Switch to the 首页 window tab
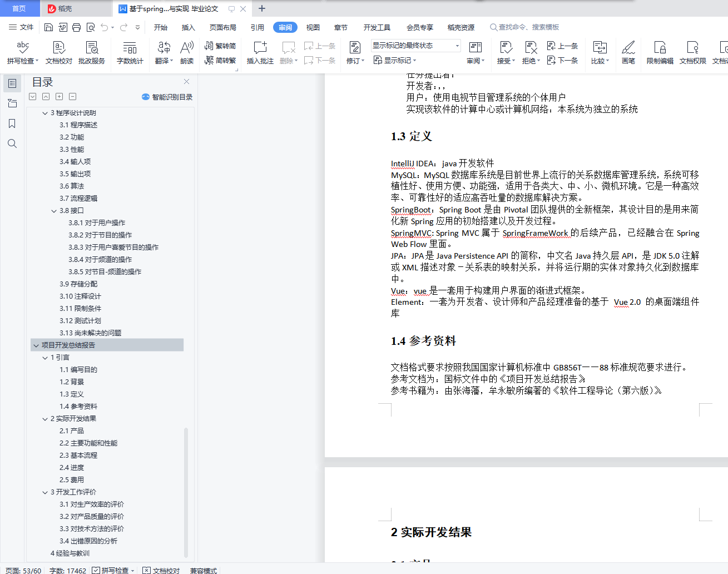This screenshot has width=728, height=574. [19, 8]
